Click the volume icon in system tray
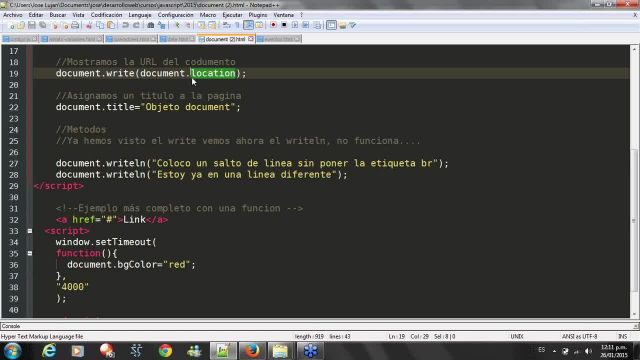 (x=588, y=351)
